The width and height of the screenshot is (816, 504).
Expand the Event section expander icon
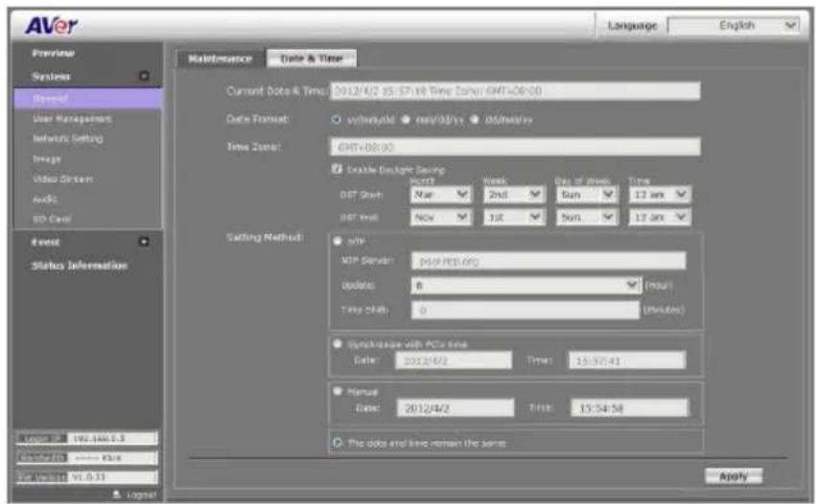click(144, 241)
